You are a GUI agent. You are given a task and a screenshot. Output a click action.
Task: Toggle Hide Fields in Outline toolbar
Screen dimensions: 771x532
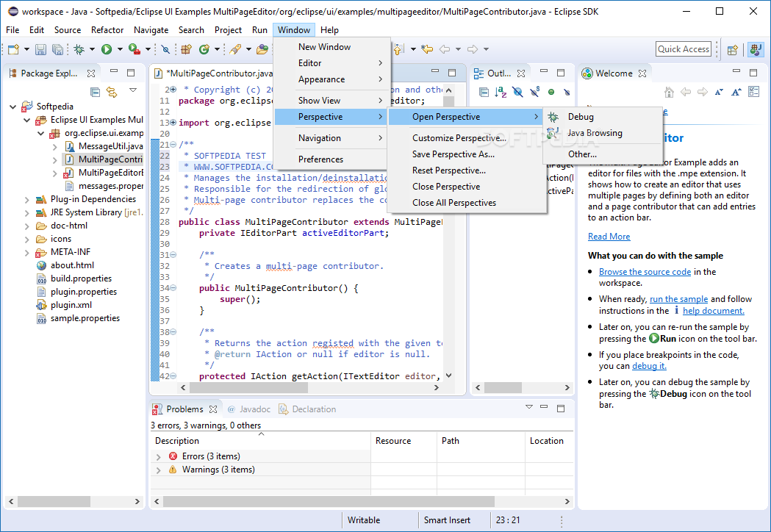point(517,92)
